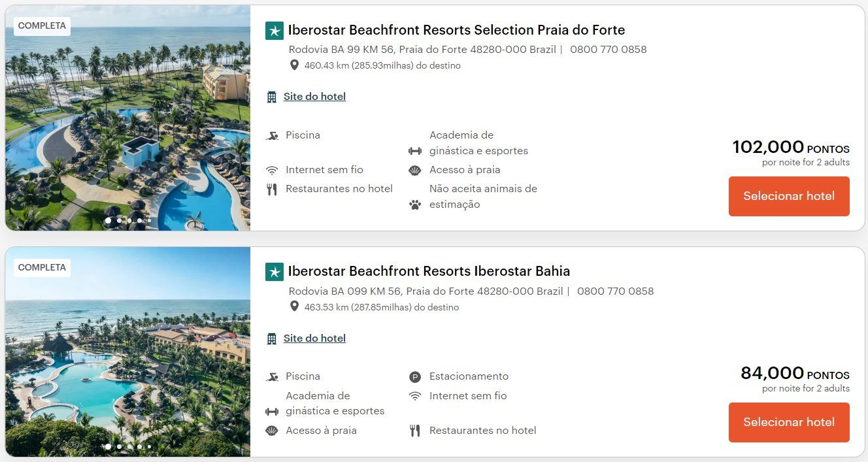The height and width of the screenshot is (462, 868).
Task: Open Site do hotel link for Iberostar Bahia
Action: [x=314, y=338]
